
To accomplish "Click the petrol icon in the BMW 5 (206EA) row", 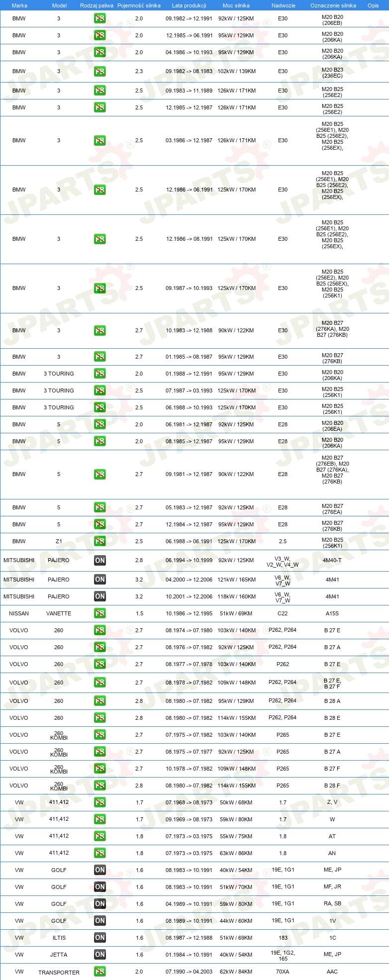I will tap(100, 424).
